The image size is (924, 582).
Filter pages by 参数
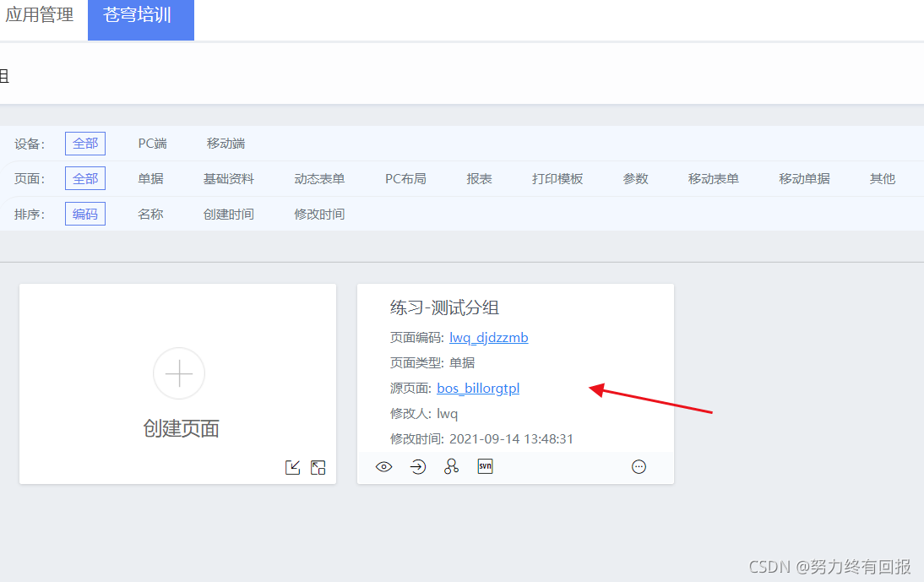pyautogui.click(x=636, y=179)
